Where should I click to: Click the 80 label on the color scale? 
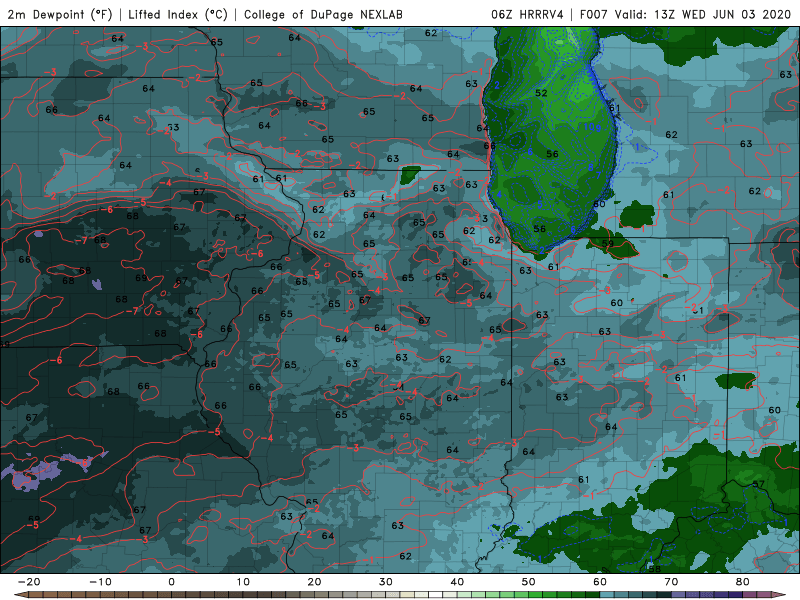tap(743, 582)
